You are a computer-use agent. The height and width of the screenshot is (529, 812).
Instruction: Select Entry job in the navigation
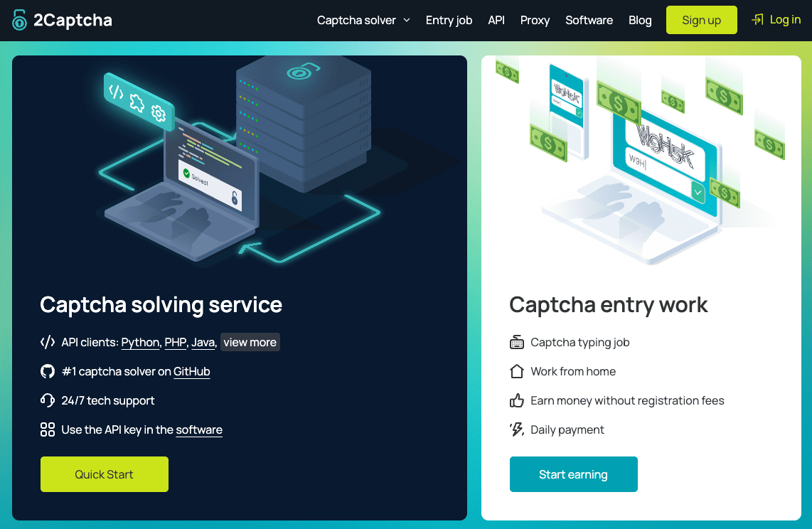449,20
